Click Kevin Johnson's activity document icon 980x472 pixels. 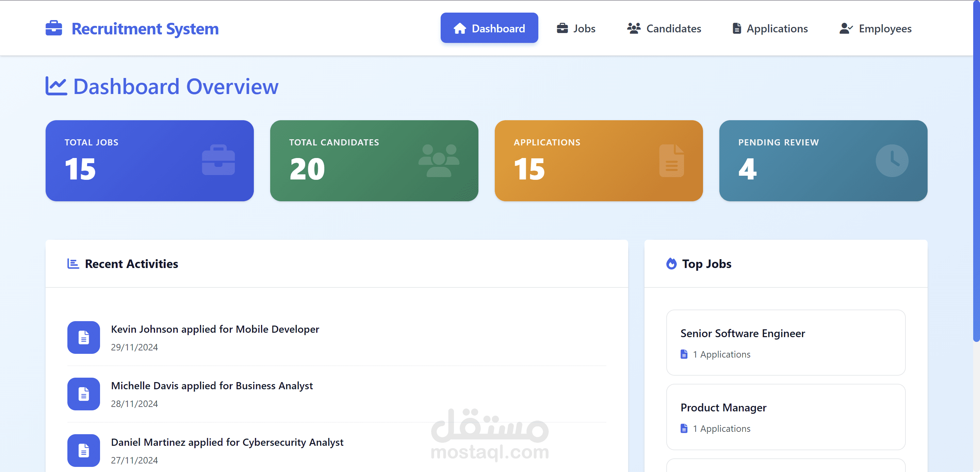83,337
